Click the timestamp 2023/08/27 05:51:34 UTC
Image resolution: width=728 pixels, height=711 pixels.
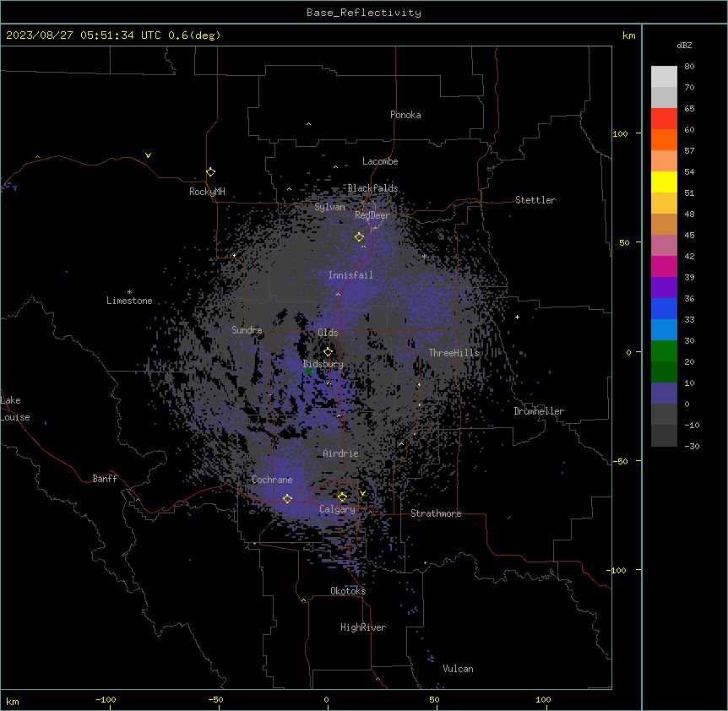point(84,35)
